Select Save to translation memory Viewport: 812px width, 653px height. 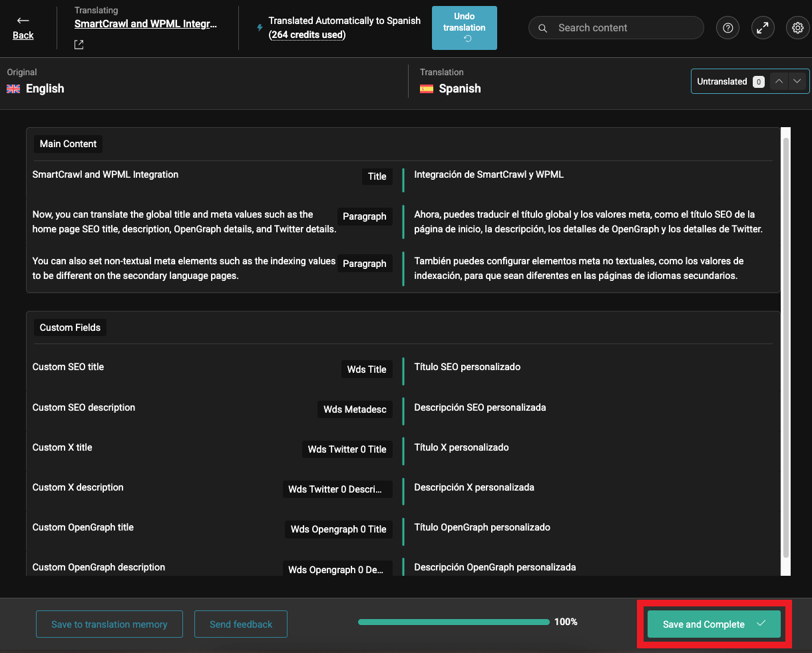tap(109, 624)
